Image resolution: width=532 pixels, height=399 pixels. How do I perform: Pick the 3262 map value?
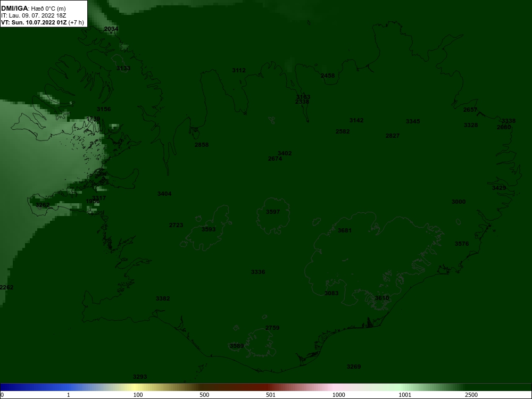pos(43,205)
